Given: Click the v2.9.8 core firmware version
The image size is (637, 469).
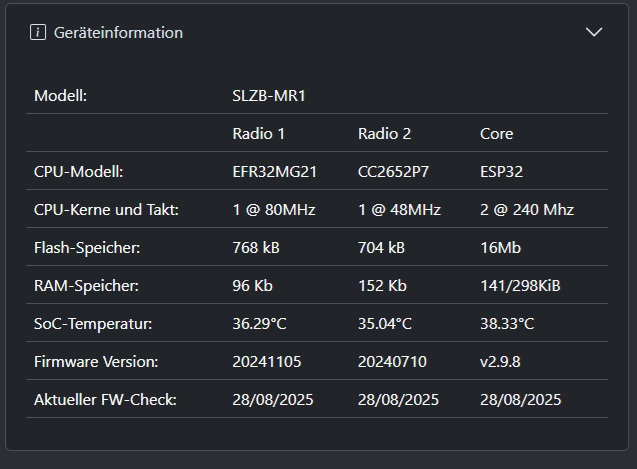Looking at the screenshot, I should click(x=500, y=362).
